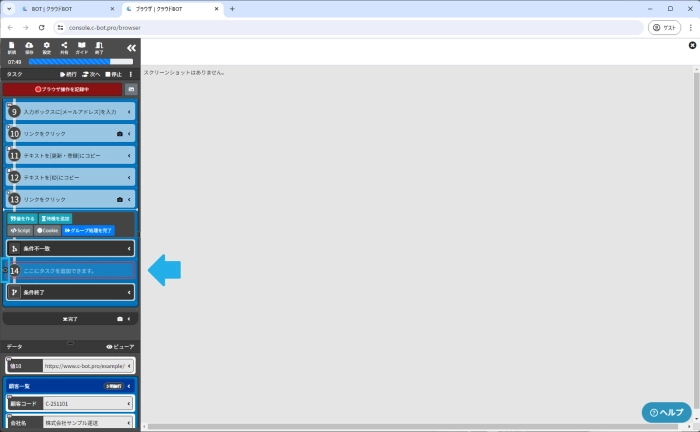Expand the arrow on task 10 リンクをクリック
The image size is (700, 432).
pyautogui.click(x=129, y=134)
